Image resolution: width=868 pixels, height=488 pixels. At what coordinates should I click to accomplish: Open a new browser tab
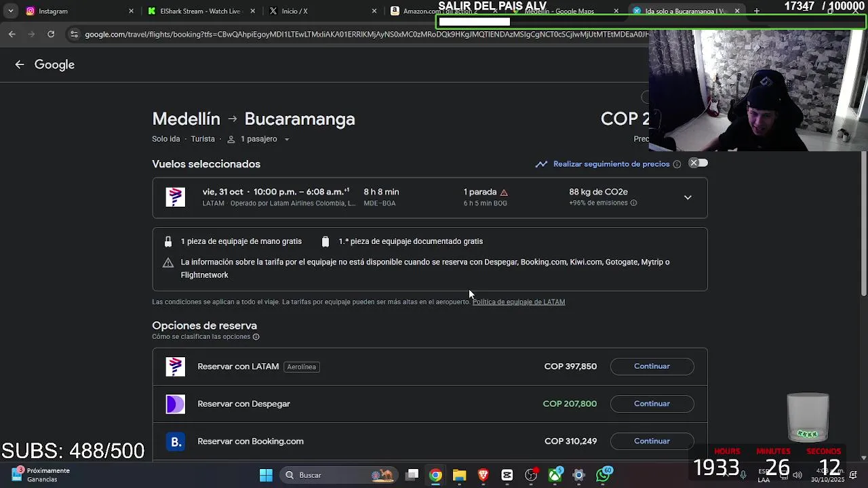point(757,11)
